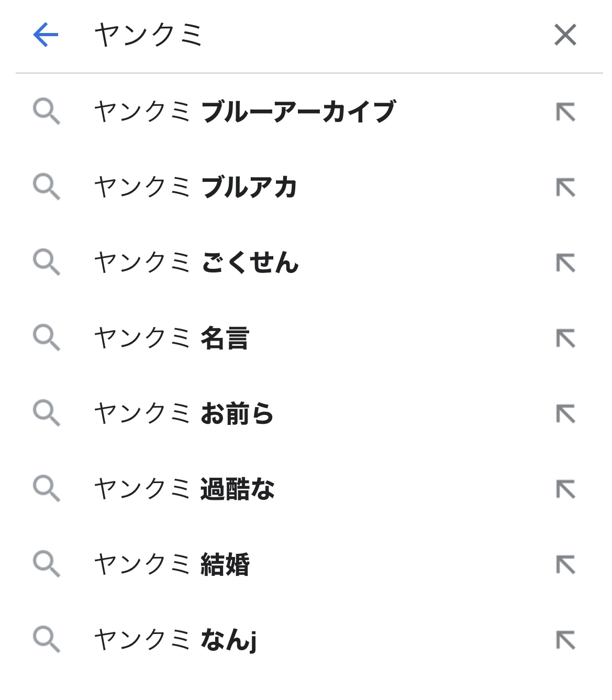Tap the arrow icon beside お前ら
The width and height of the screenshot is (612, 700).
coord(565,414)
